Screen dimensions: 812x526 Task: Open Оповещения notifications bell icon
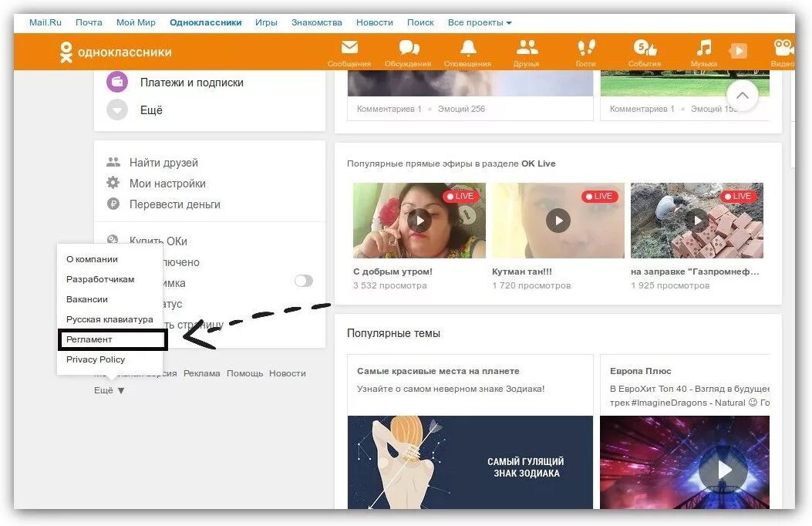468,48
